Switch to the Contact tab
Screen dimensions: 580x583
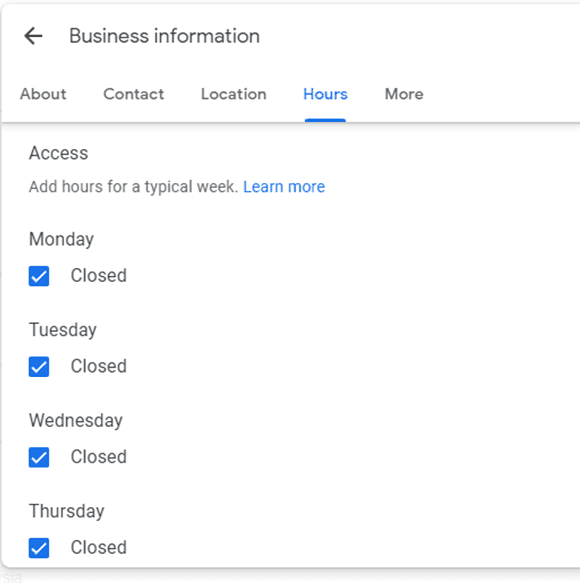point(133,94)
